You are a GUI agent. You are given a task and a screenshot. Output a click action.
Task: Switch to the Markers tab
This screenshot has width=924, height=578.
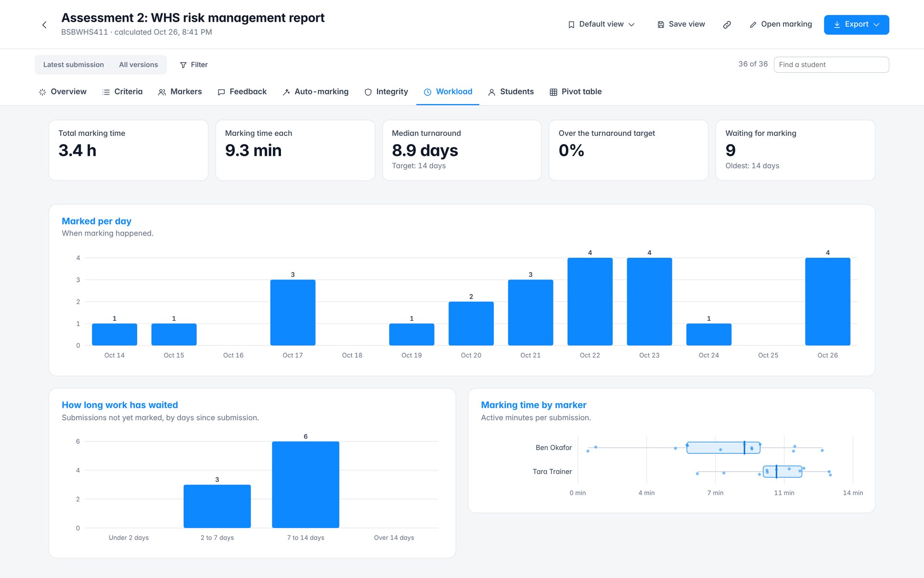180,92
